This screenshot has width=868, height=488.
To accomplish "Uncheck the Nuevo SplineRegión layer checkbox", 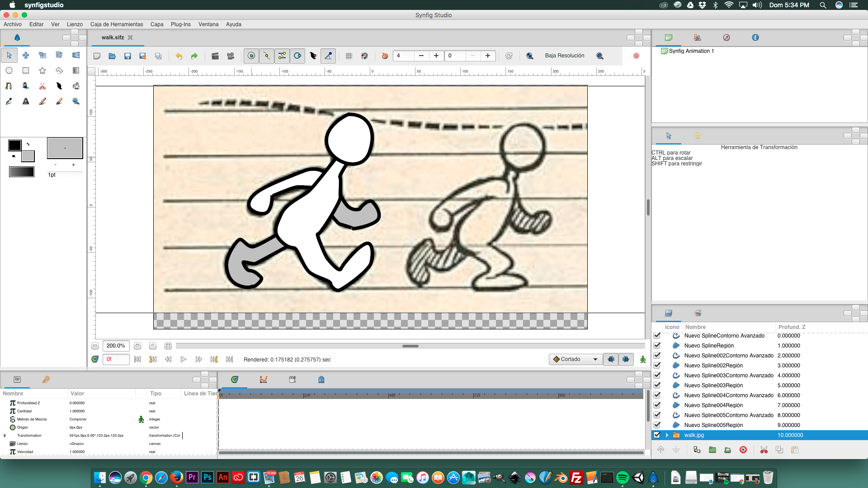I will click(657, 346).
